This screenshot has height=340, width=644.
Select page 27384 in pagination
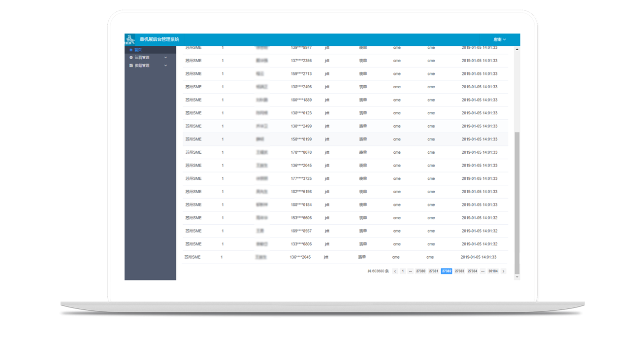(x=472, y=271)
